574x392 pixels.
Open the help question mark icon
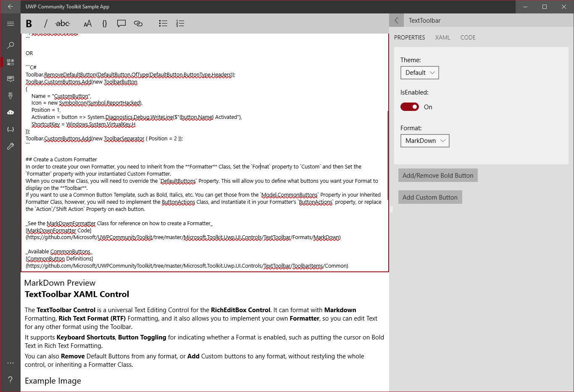[11, 380]
